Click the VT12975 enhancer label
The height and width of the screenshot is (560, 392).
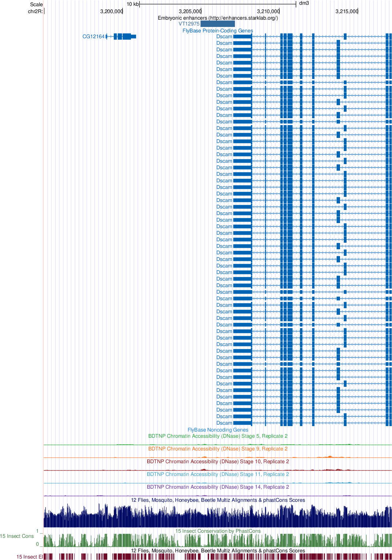pyautogui.click(x=189, y=24)
